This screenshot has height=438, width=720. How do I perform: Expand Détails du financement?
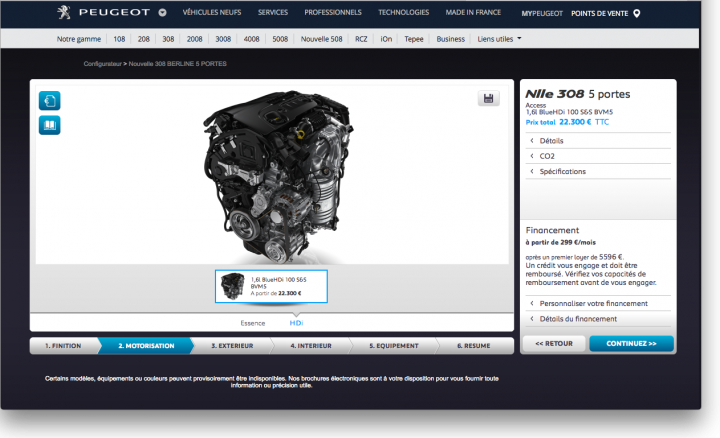point(598,319)
